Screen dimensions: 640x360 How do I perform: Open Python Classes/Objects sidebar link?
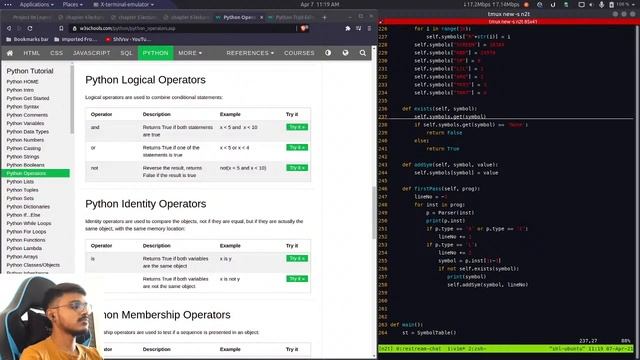point(33,265)
